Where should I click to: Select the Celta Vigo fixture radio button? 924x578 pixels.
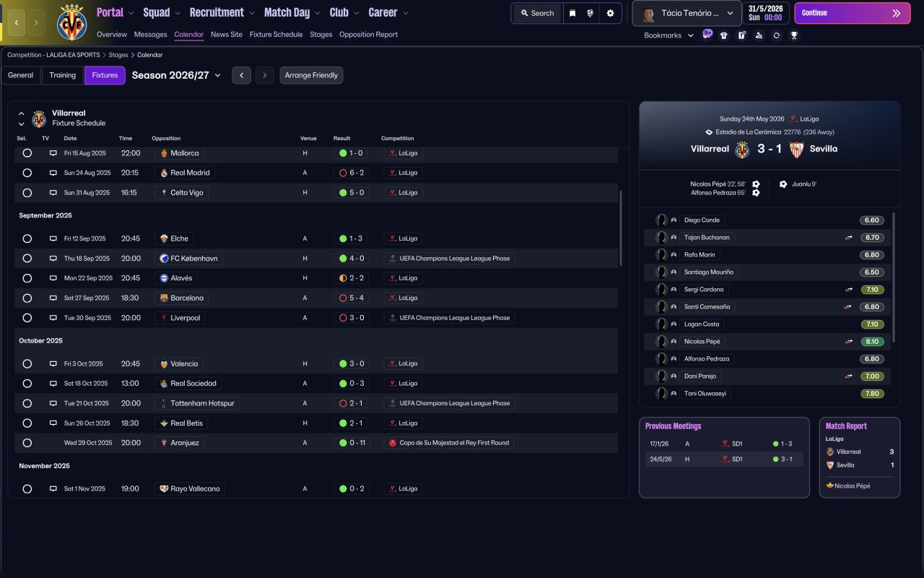(x=27, y=193)
